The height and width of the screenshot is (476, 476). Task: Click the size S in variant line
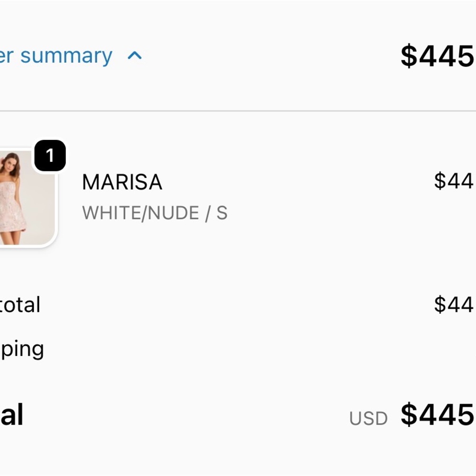point(222,213)
